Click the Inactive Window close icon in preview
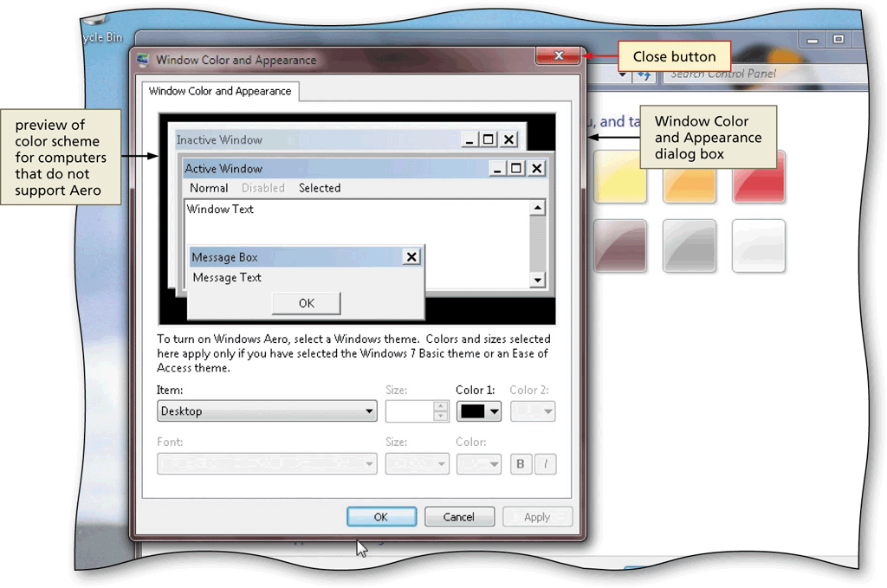 click(509, 139)
